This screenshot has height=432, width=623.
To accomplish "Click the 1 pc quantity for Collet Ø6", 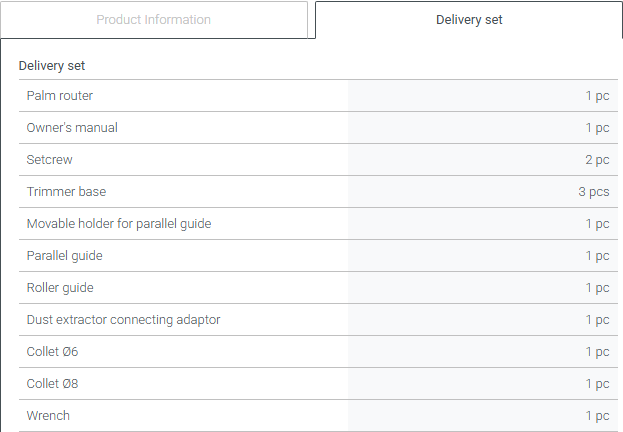I will (597, 352).
